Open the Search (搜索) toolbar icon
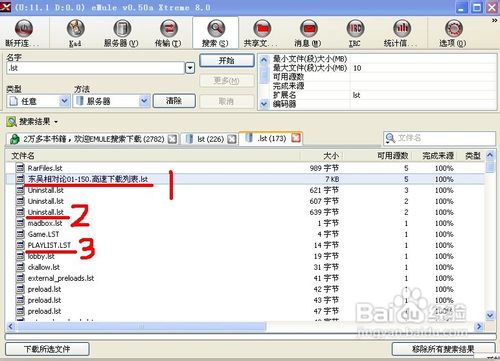 216,29
